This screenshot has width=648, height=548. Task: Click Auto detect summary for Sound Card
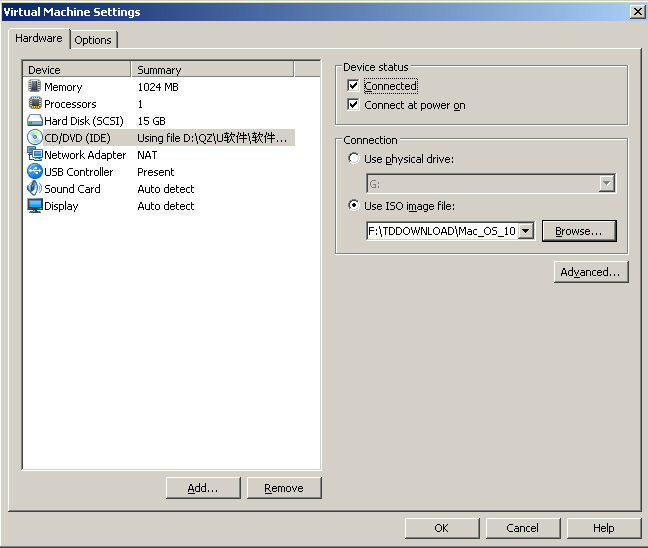pyautogui.click(x=166, y=189)
